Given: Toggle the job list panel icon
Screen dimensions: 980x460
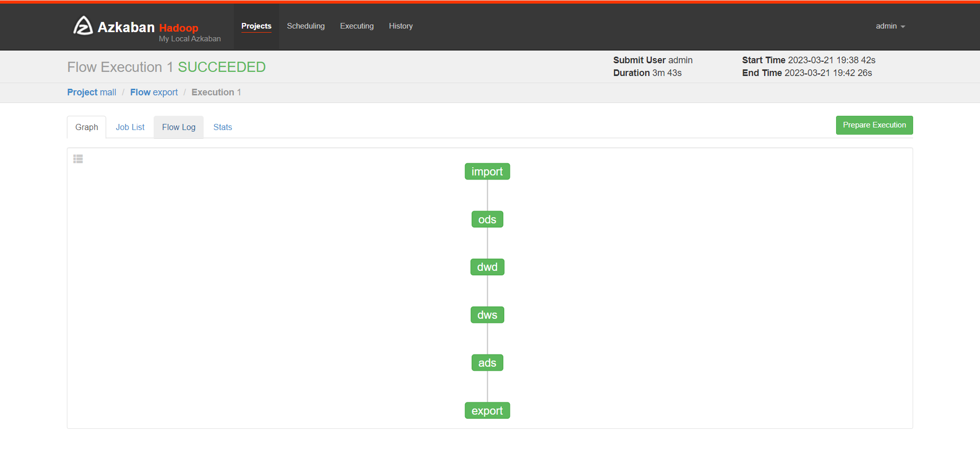Looking at the screenshot, I should [78, 159].
